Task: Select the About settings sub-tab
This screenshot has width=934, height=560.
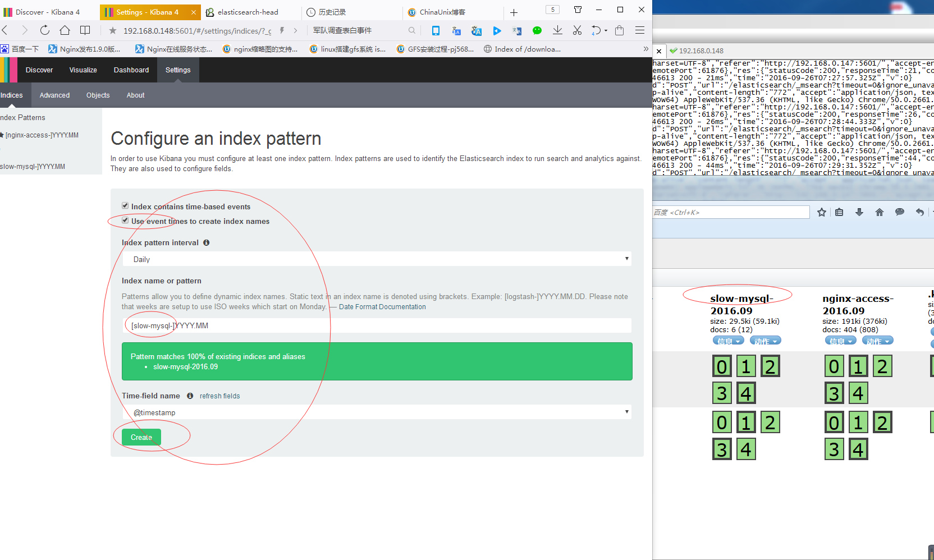Action: tap(135, 95)
